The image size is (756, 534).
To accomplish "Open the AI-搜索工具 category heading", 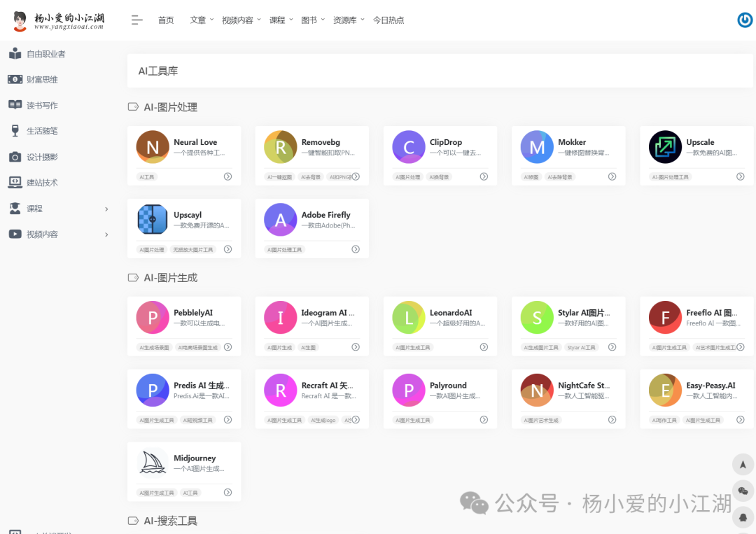I will click(x=170, y=521).
